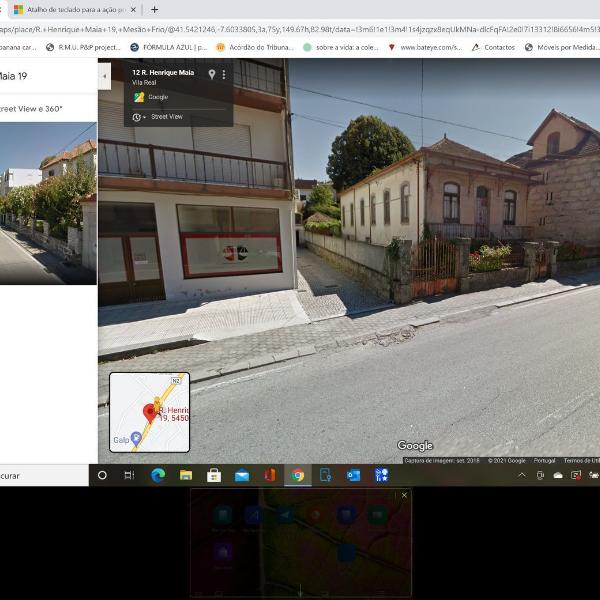
Task: Close the Atalho de teclado tab
Action: [x=133, y=9]
